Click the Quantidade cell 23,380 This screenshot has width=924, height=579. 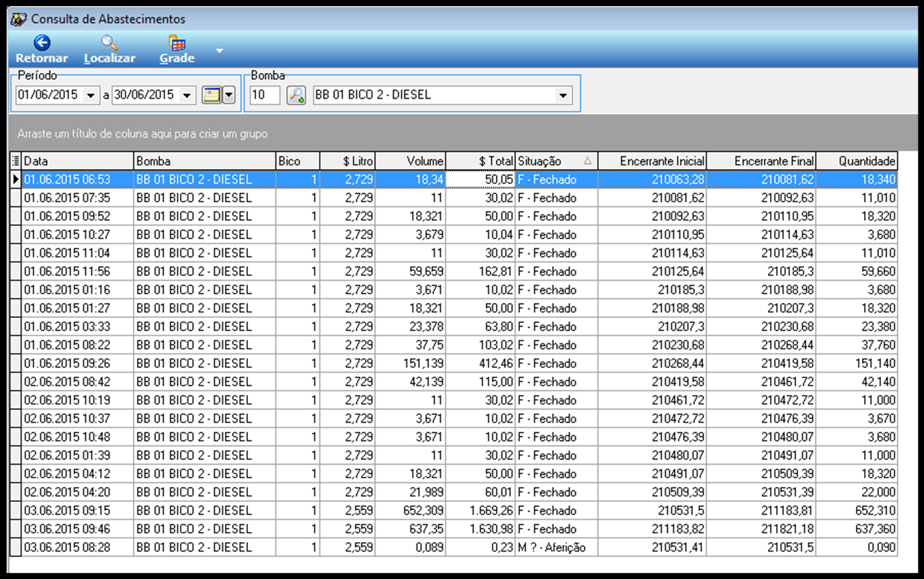click(857, 327)
